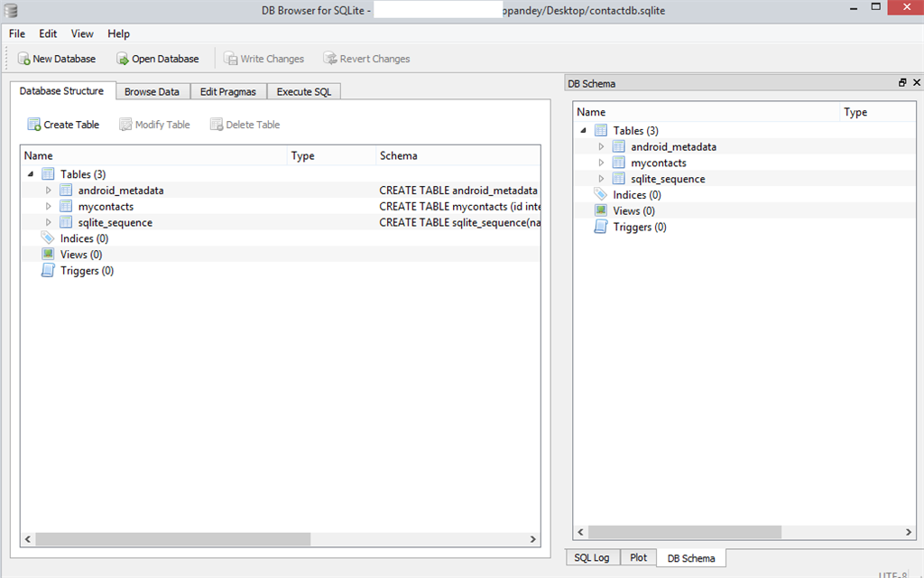The height and width of the screenshot is (578, 924).
Task: Click the android_metadata table icon in Database Structure
Action: coord(66,190)
